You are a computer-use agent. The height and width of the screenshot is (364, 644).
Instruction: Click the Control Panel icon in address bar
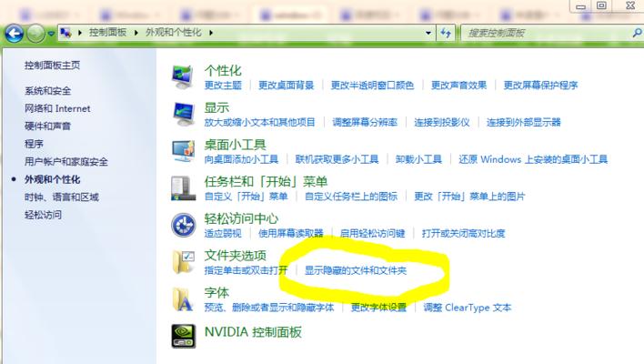point(65,33)
